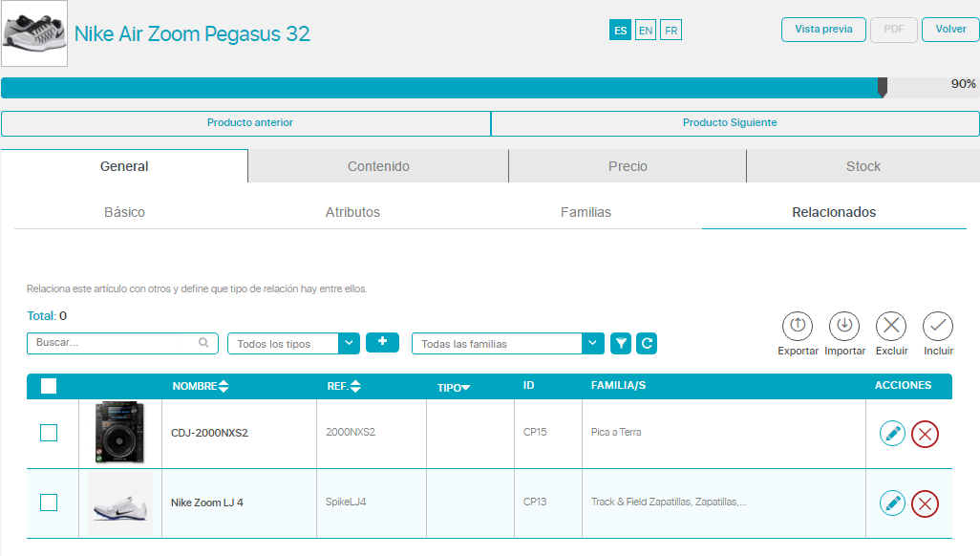Switch to the Atributos subtab

[352, 213]
